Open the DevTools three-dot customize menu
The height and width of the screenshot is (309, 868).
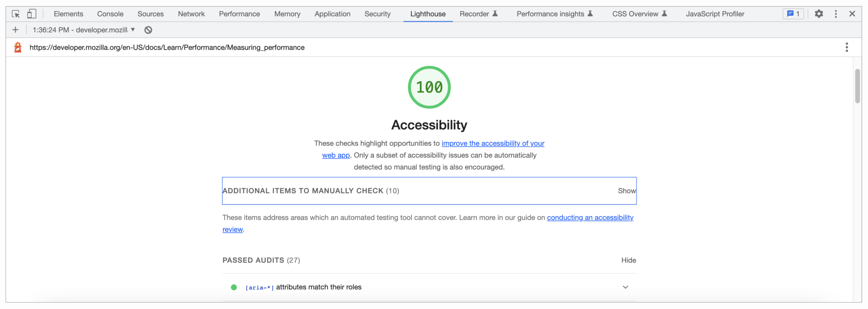click(835, 14)
